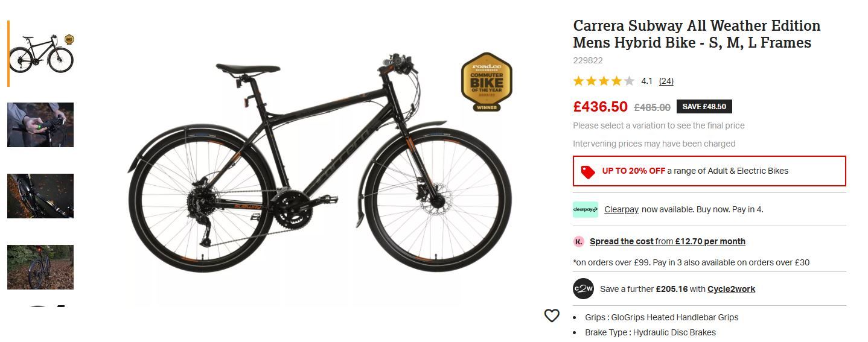
Task: Click the red price tag icon
Action: (x=588, y=171)
